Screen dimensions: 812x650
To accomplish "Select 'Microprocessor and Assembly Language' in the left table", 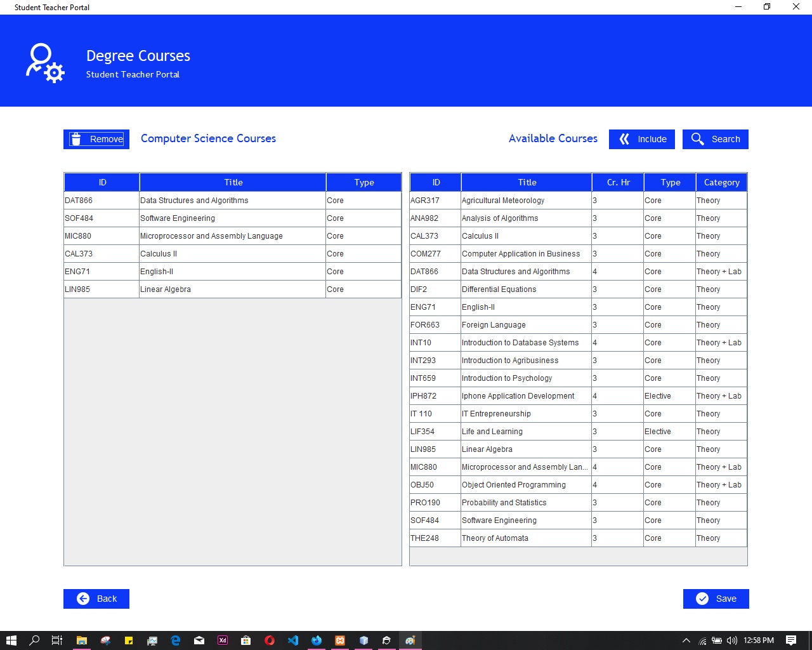I will (x=233, y=236).
